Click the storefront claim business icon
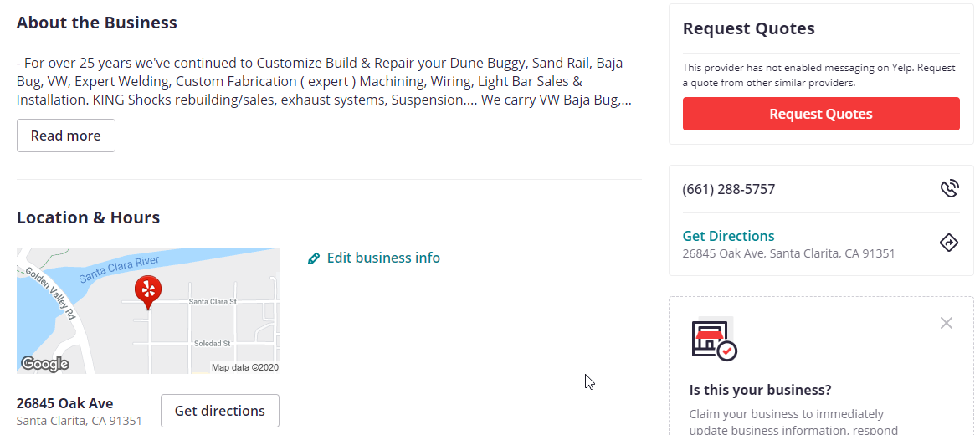The image size is (980, 435). click(x=715, y=339)
